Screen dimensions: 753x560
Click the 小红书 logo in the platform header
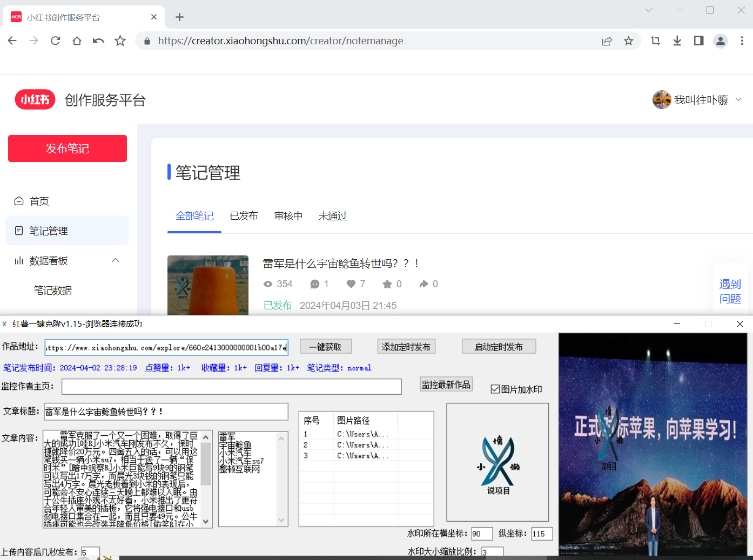[35, 99]
